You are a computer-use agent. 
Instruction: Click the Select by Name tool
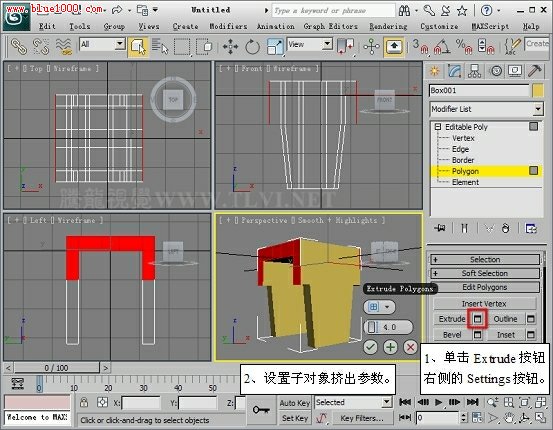160,46
